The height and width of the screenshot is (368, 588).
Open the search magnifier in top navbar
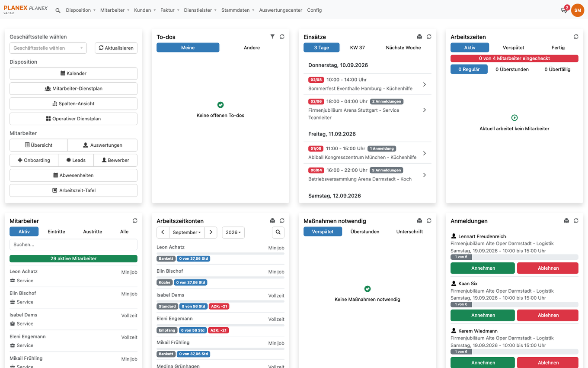58,10
